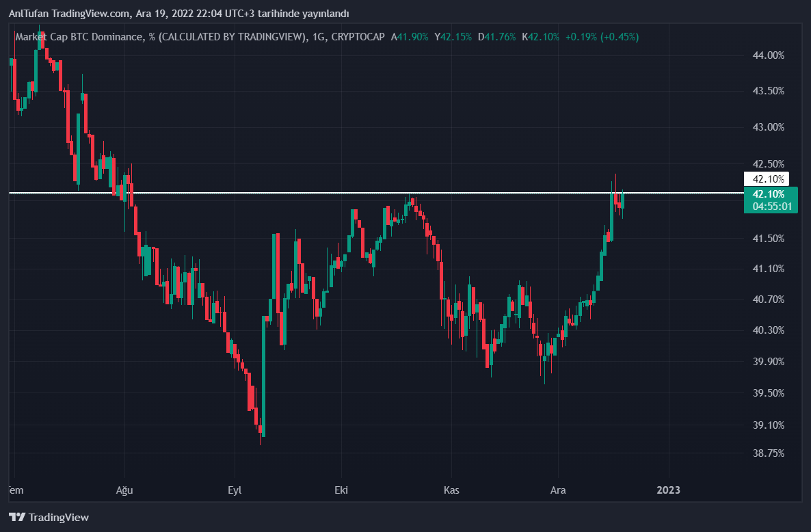Click the 1G interval text in header

click(x=319, y=37)
